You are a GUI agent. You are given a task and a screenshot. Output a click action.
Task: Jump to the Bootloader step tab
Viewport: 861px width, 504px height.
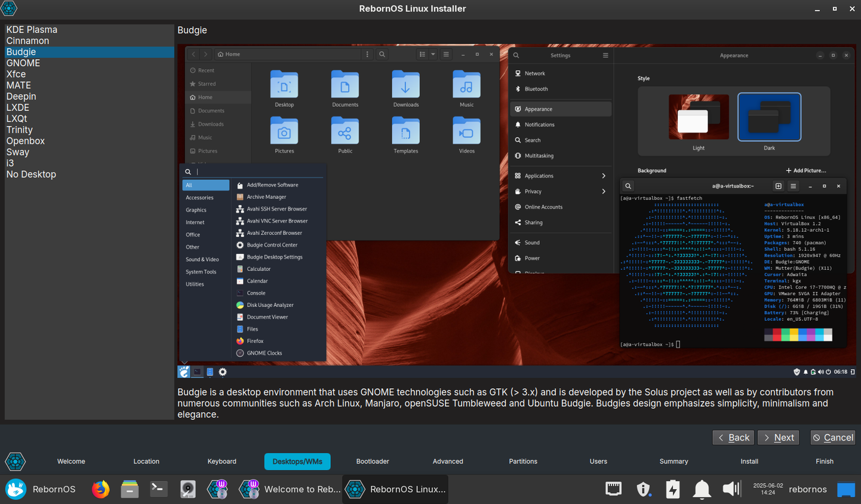coord(373,462)
